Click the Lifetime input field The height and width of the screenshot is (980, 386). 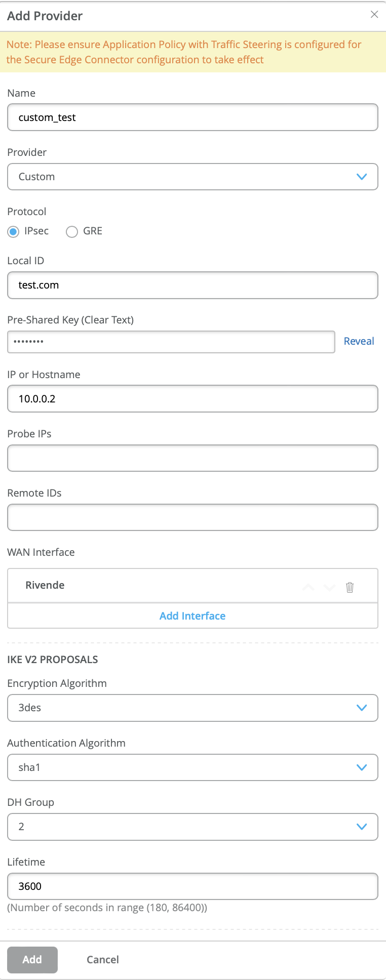point(192,886)
